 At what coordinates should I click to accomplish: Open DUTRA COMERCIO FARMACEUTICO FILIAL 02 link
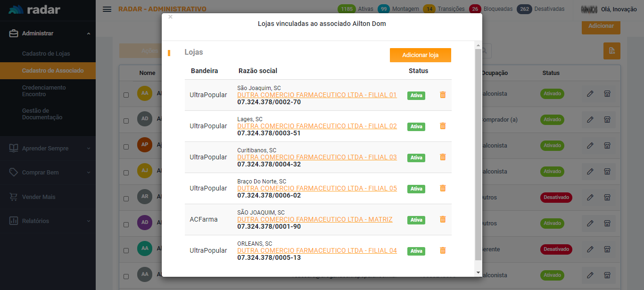tap(317, 126)
